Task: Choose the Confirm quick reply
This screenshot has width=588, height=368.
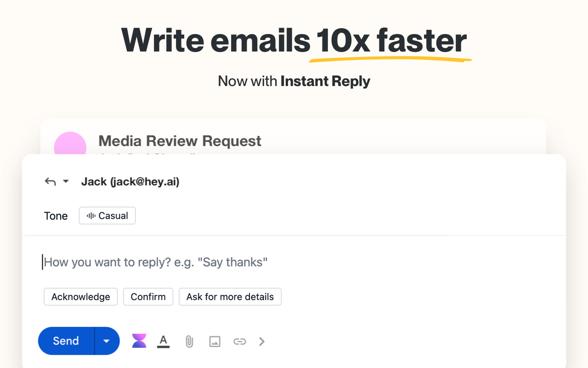Action: (148, 297)
